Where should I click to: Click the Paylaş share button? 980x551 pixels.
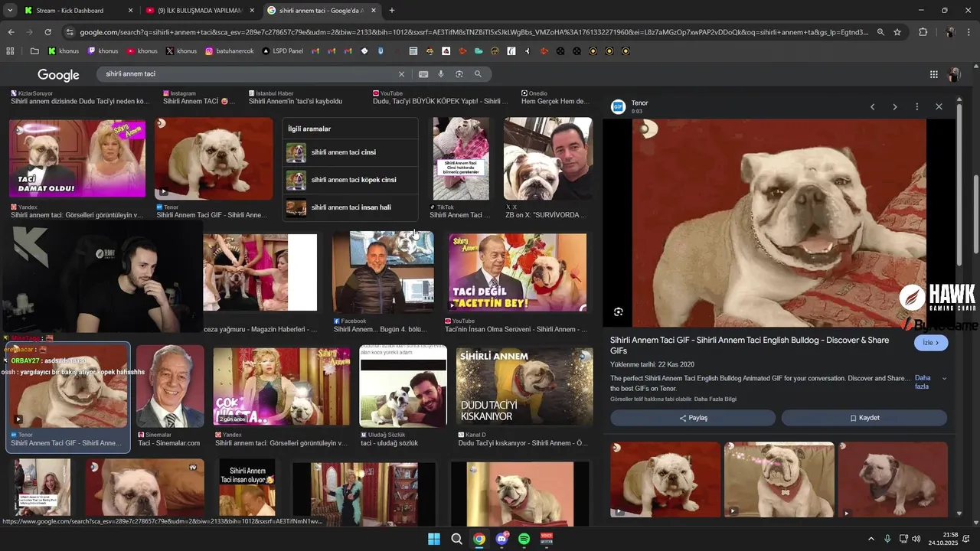point(693,418)
